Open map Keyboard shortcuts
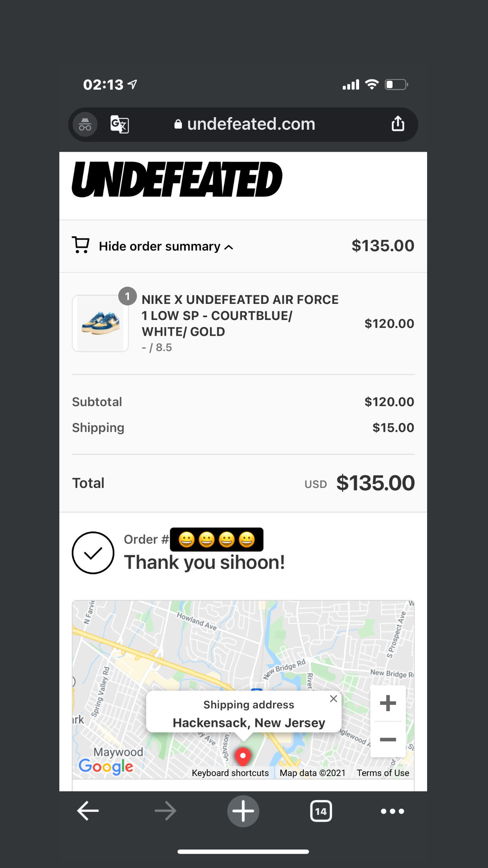The width and height of the screenshot is (488, 868). pyautogui.click(x=230, y=773)
